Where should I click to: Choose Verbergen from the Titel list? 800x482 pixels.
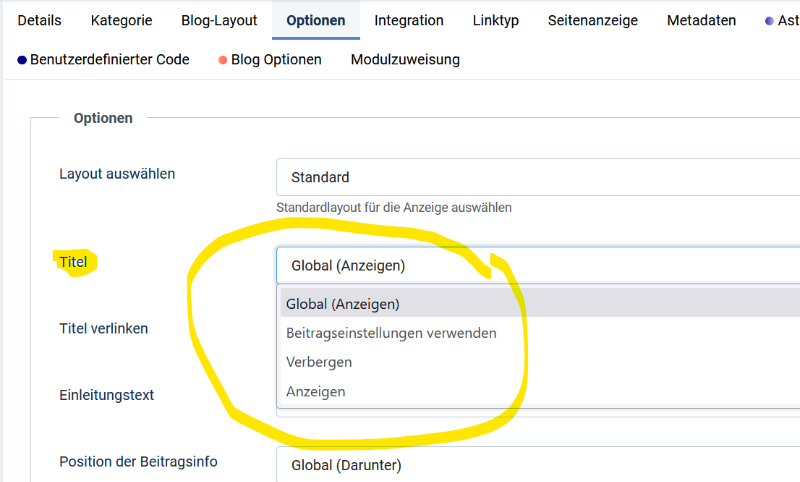540,362
